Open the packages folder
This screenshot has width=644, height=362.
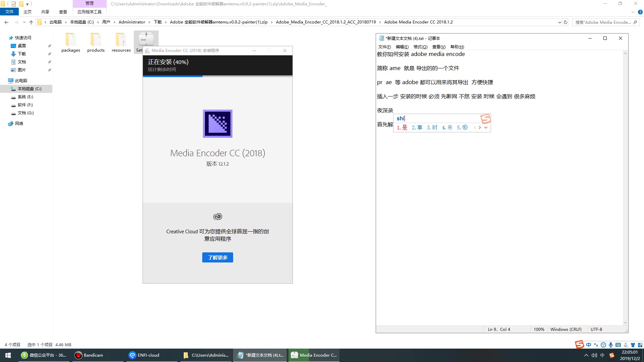(70, 42)
